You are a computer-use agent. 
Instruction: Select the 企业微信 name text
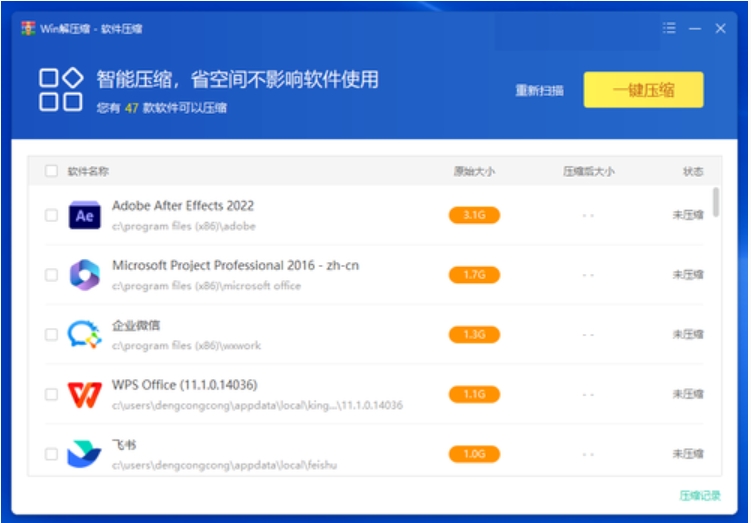tap(136, 325)
